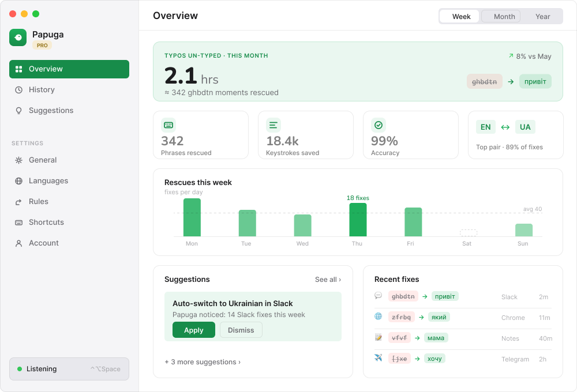Click the Accuracy checkmark circle icon
Screen dimensions: 577x392
pos(379,126)
